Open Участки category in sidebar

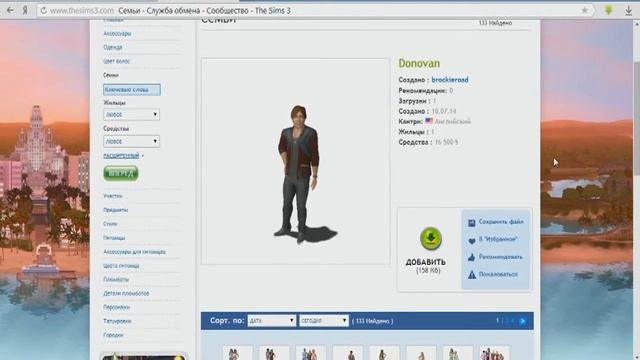click(113, 196)
